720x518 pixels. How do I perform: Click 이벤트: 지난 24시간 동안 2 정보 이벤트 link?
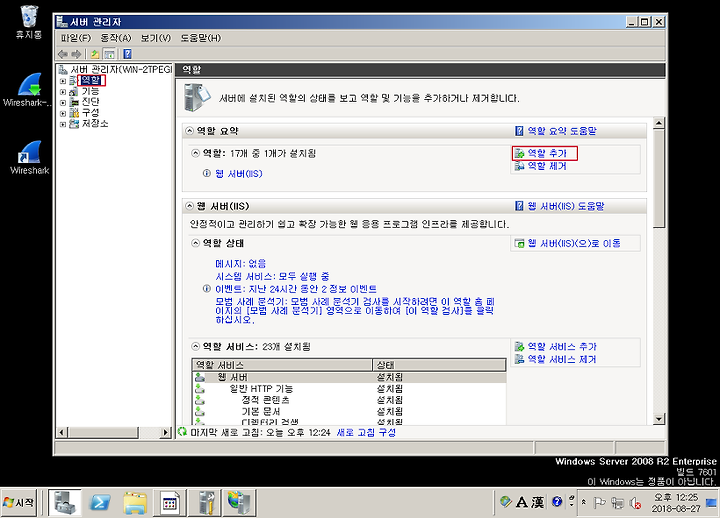tap(296, 289)
